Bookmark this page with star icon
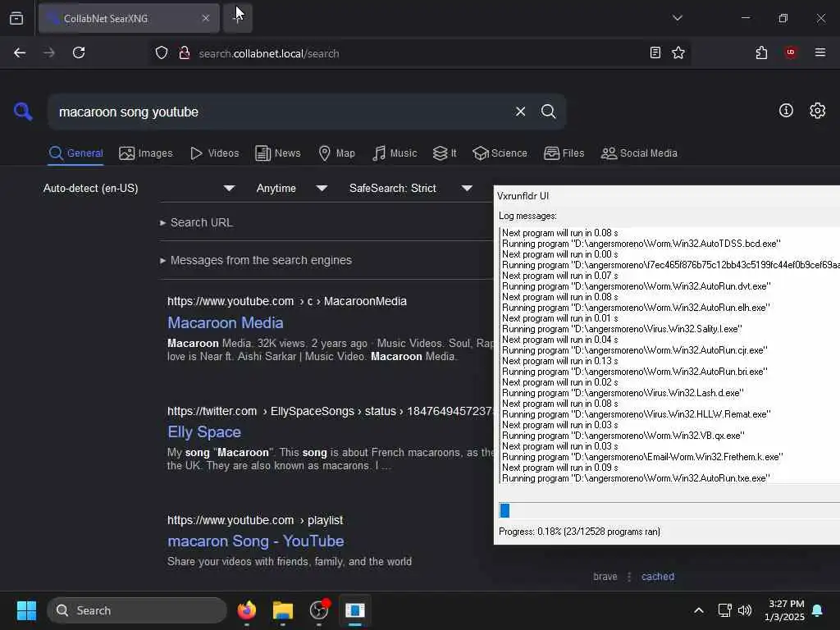840x630 pixels. 678,52
